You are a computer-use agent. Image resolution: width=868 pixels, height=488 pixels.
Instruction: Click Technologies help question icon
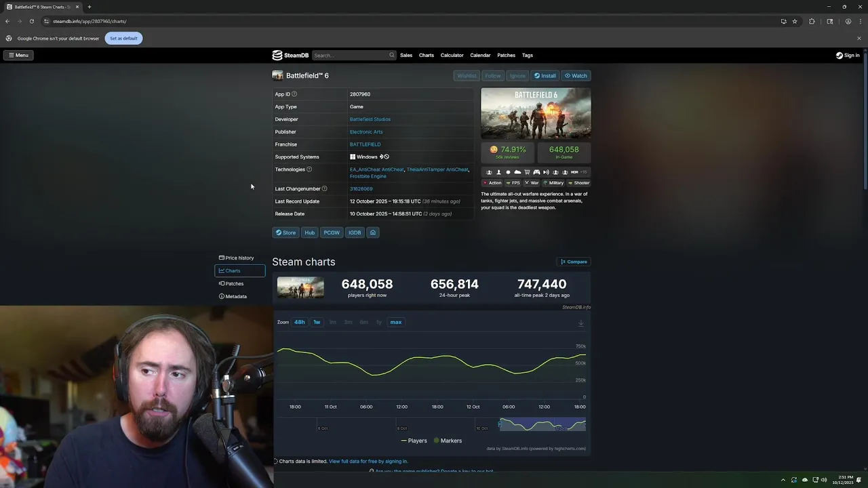(309, 169)
